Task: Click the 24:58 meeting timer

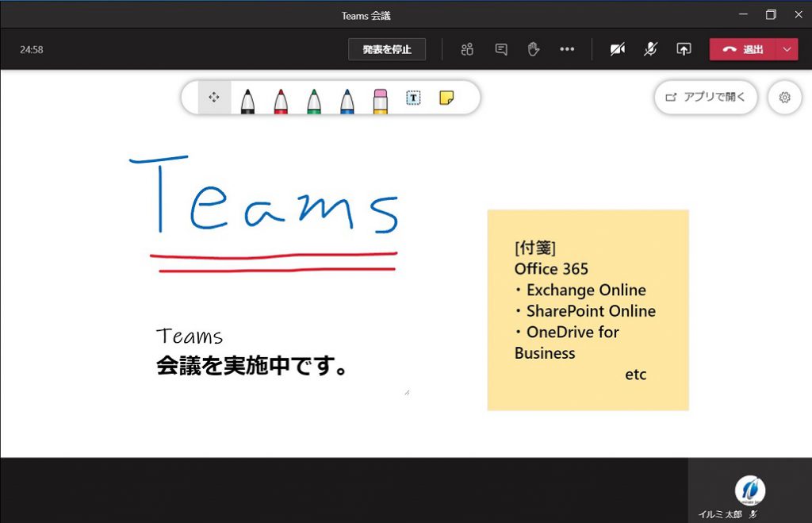Action: 32,50
